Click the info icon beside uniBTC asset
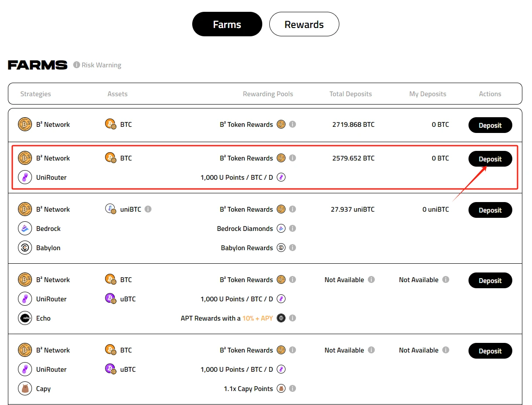This screenshot has height=405, width=532. (x=148, y=209)
